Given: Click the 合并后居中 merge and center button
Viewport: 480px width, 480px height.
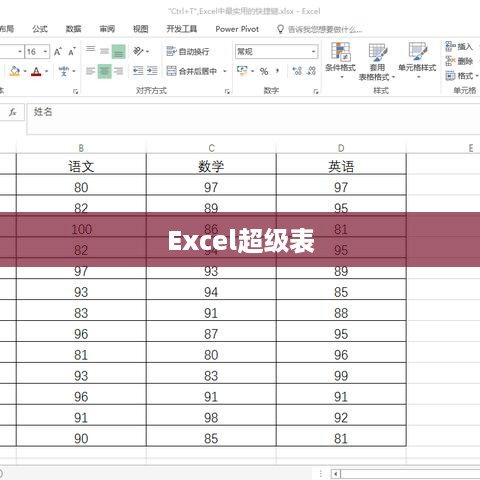Looking at the screenshot, I should point(192,71).
